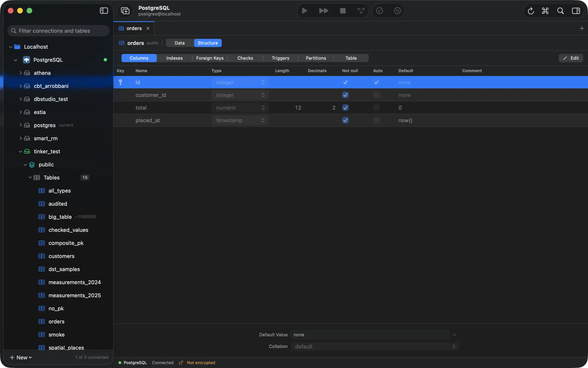The image size is (588, 368).
Task: Run the current query with play button
Action: click(x=304, y=11)
